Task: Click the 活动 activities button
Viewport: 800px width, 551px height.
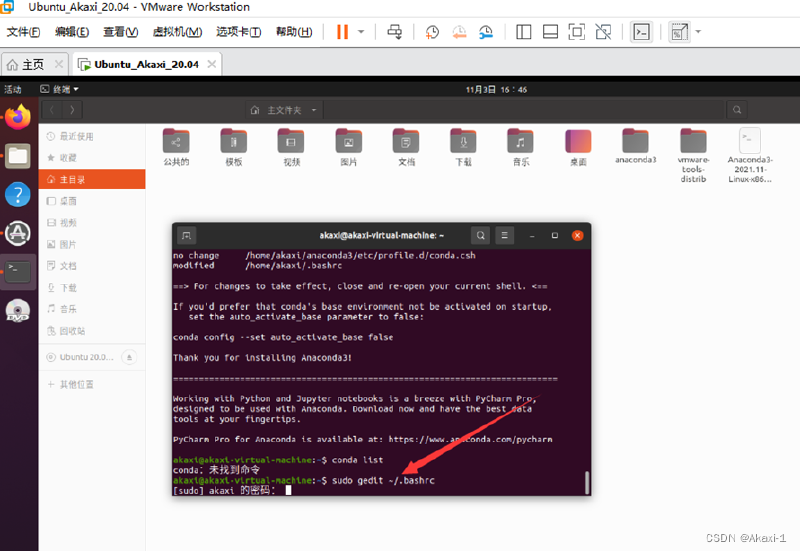Action: click(13, 89)
